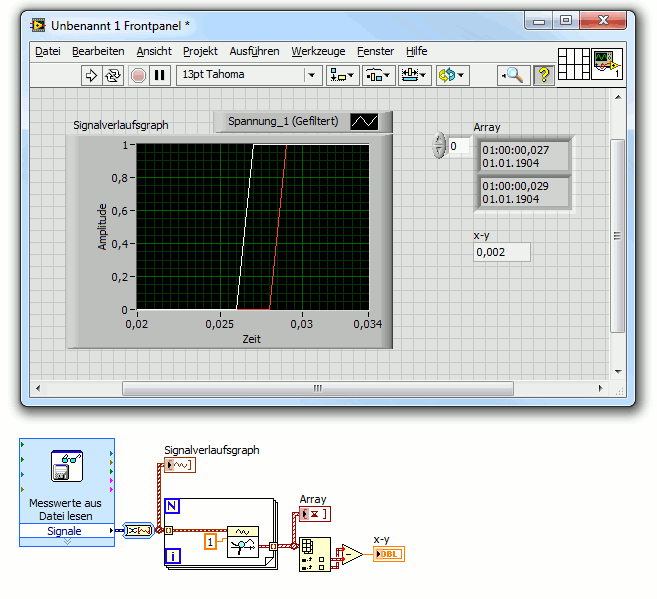Screen dimensions: 657x599
Task: Click the Array index stepper arrows
Action: coord(437,146)
